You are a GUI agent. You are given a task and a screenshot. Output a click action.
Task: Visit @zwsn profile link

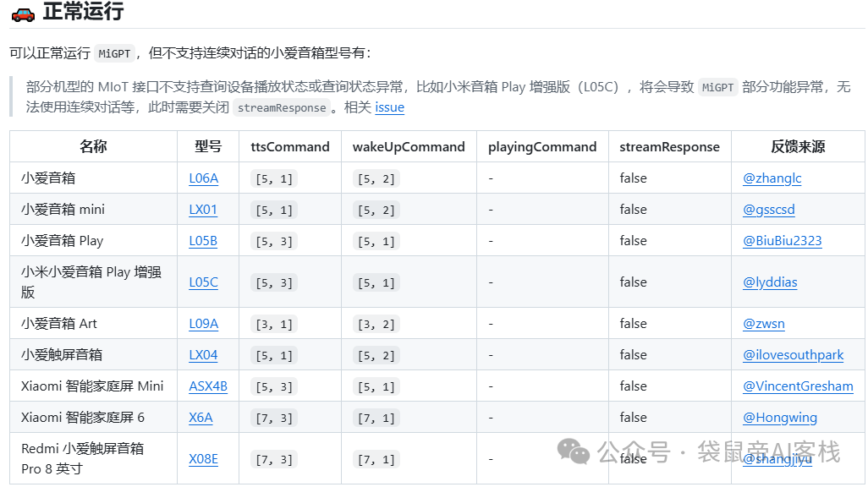pyautogui.click(x=764, y=324)
